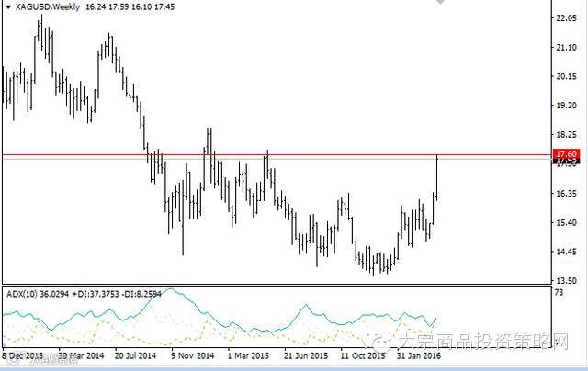Screen dimensions: 588x371
Task: Click the XAGUSD,Weekly chart title
Action: [x=48, y=6]
